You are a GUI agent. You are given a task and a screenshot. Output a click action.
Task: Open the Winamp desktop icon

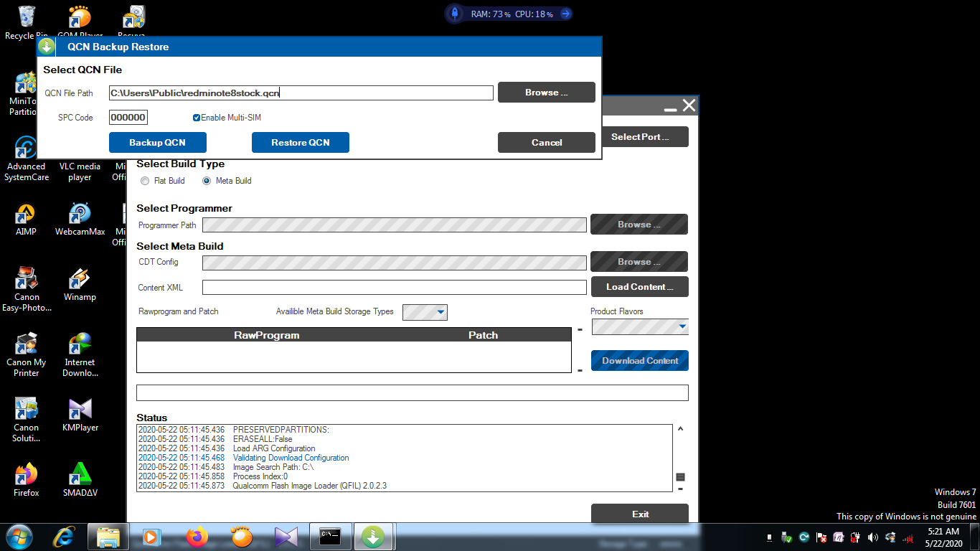pyautogui.click(x=80, y=285)
